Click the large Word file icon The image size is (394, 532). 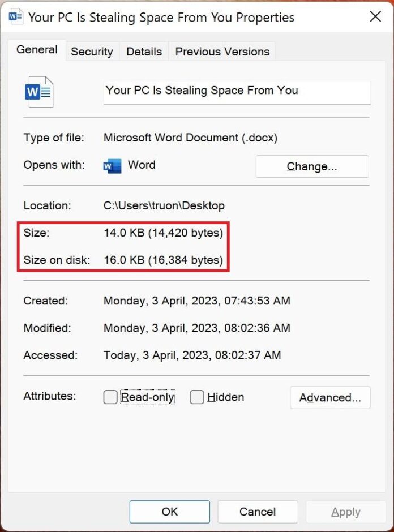coord(39,92)
